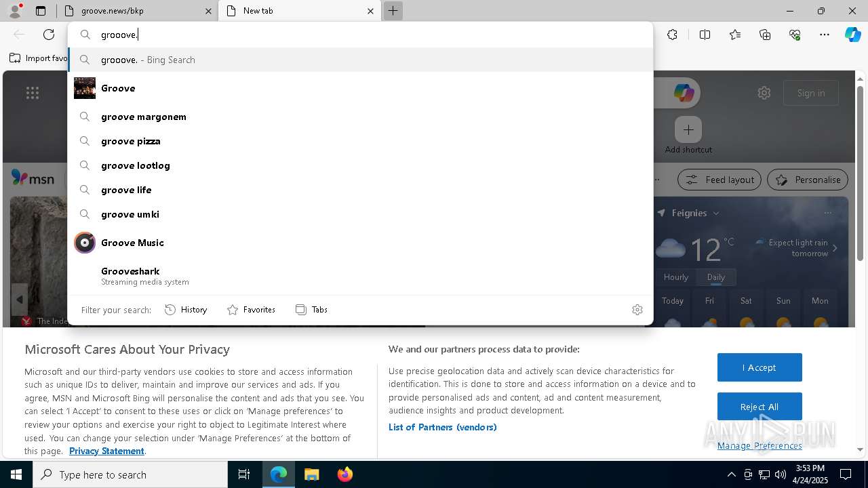Click the Personalise button
This screenshot has height=488, width=868.
tap(808, 180)
